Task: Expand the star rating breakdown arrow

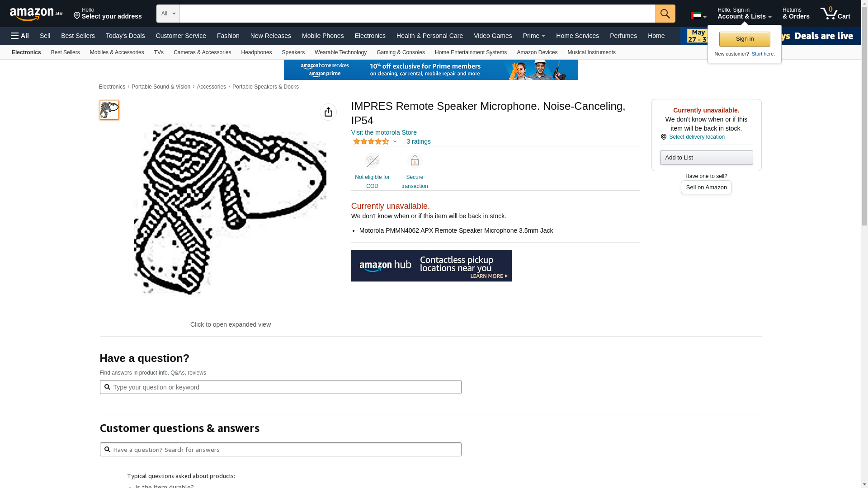Action: (395, 141)
